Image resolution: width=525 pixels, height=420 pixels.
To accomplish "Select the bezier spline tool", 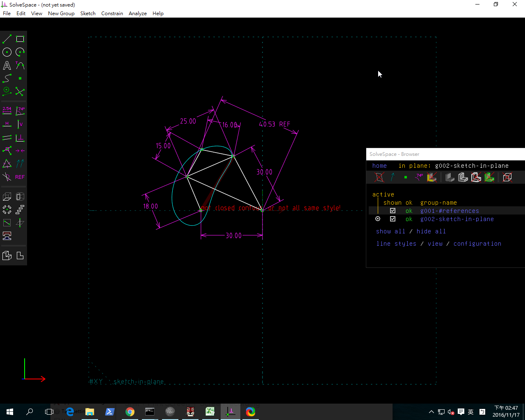I will pyautogui.click(x=7, y=78).
